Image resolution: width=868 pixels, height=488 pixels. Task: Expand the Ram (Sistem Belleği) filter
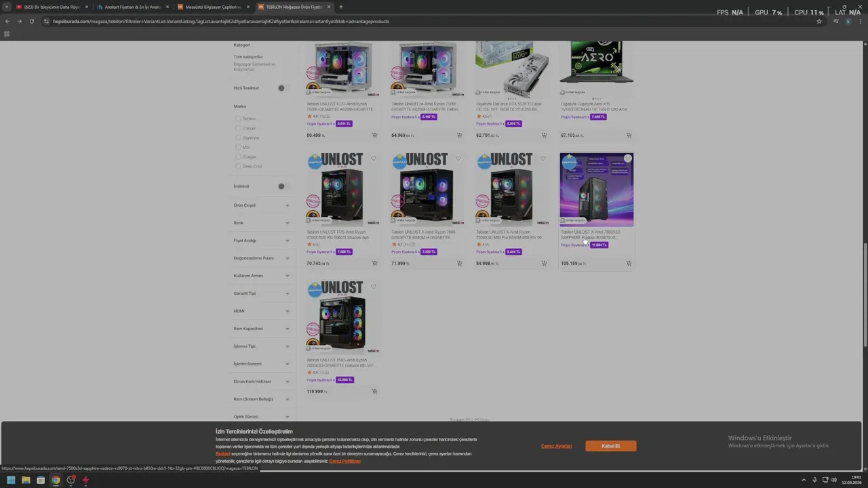click(x=262, y=399)
